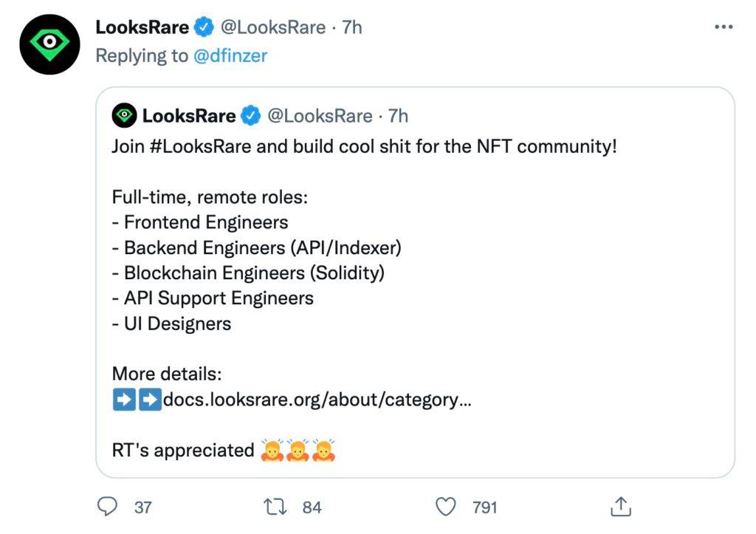Click the small LooksRare avatar in quoted tweet
This screenshot has width=756, height=534.
(x=124, y=115)
